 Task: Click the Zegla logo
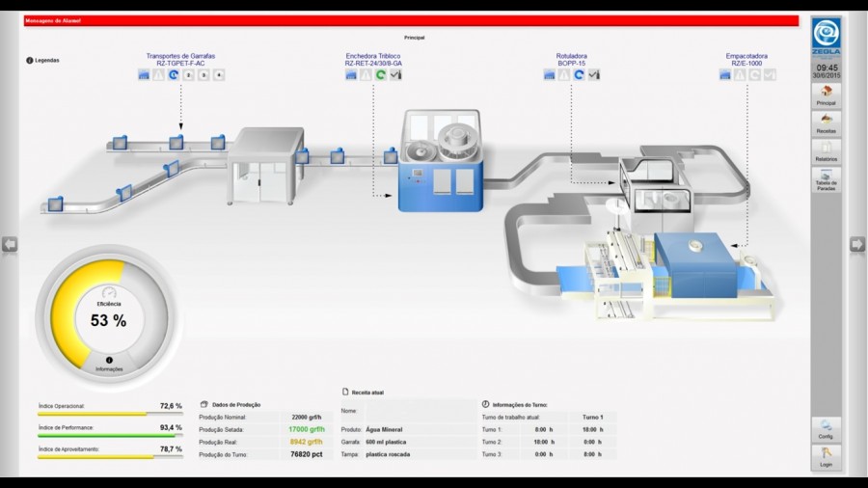pyautogui.click(x=826, y=37)
